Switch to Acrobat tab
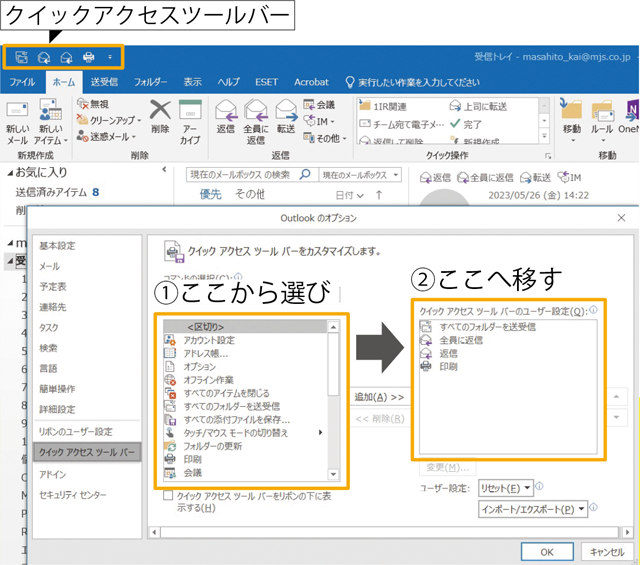Image resolution: width=640 pixels, height=565 pixels. coord(311,82)
